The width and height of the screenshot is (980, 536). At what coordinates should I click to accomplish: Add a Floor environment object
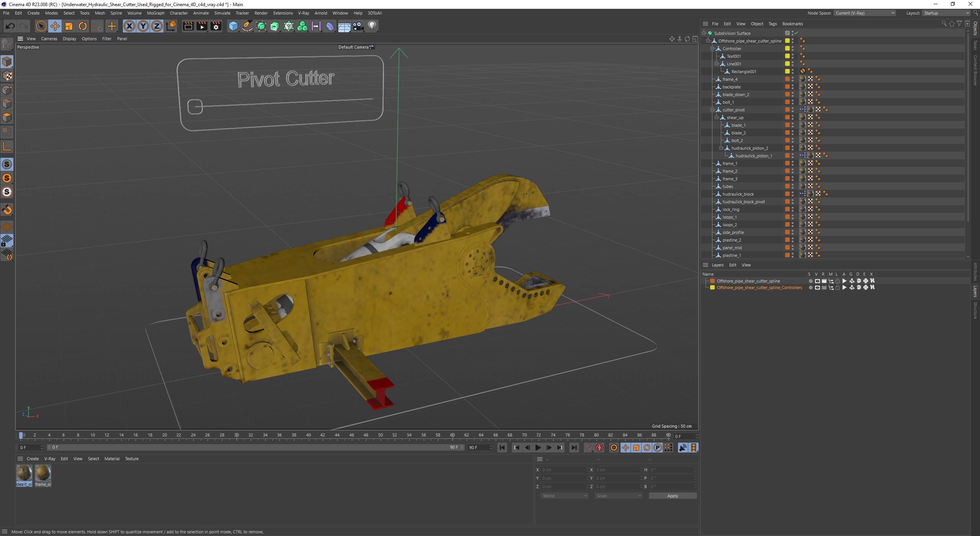pos(344,26)
